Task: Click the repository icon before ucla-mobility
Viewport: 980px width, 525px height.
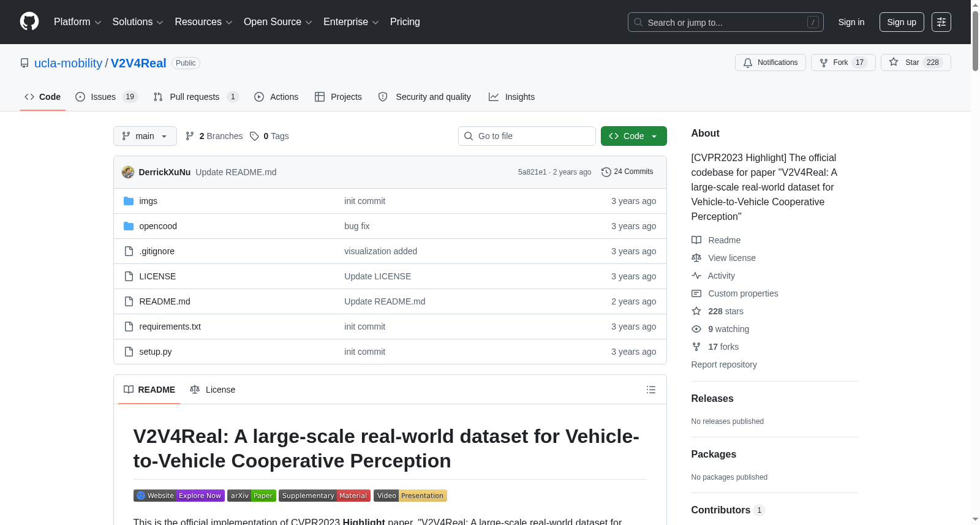Action: click(x=24, y=63)
